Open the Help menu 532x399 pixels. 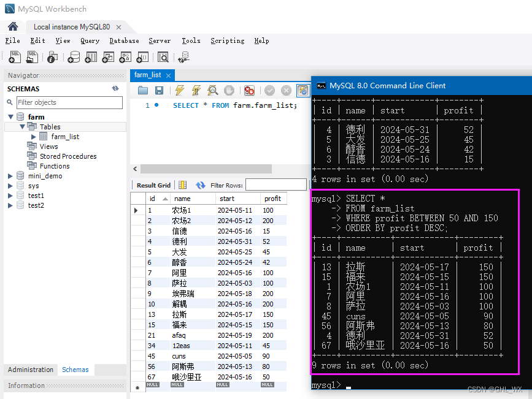261,40
